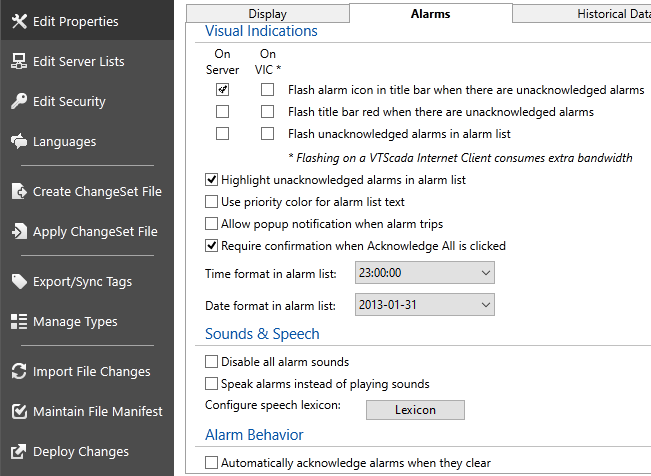Switch to the Display tab
Screen dimensions: 651x476
tap(267, 14)
